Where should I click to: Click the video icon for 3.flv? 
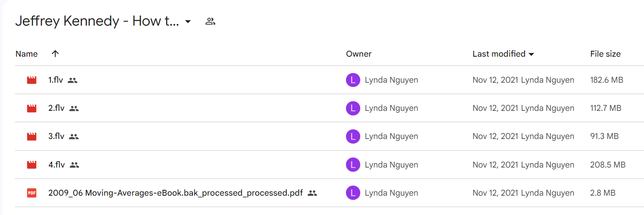pyautogui.click(x=32, y=136)
